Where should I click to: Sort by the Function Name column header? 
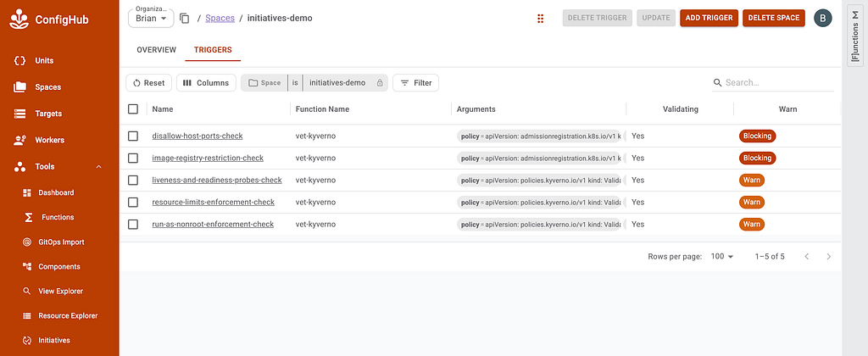coord(322,109)
